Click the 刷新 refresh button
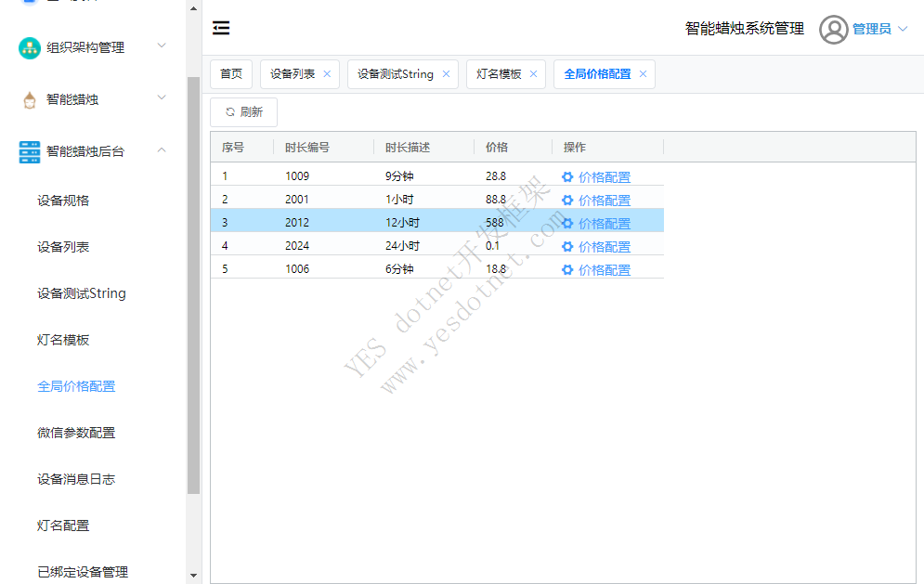Screen dimensions: 924x584 243,112
